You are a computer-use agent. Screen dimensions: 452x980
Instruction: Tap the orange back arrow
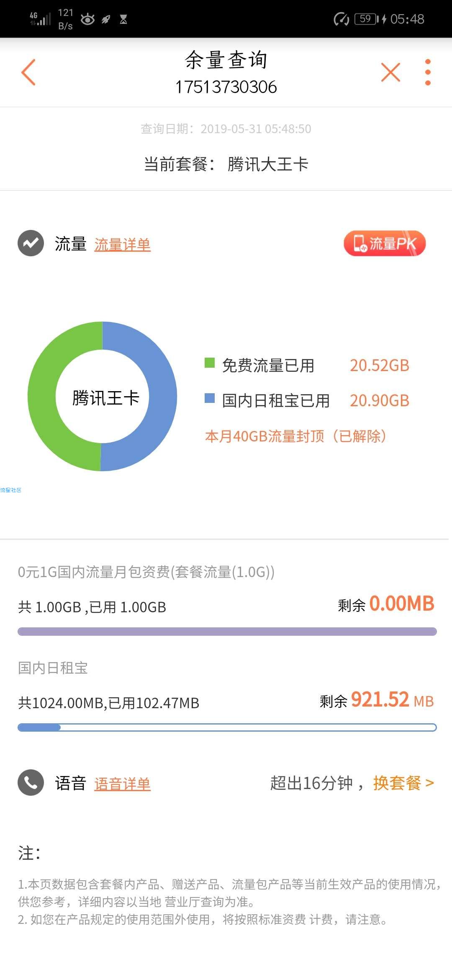click(28, 72)
